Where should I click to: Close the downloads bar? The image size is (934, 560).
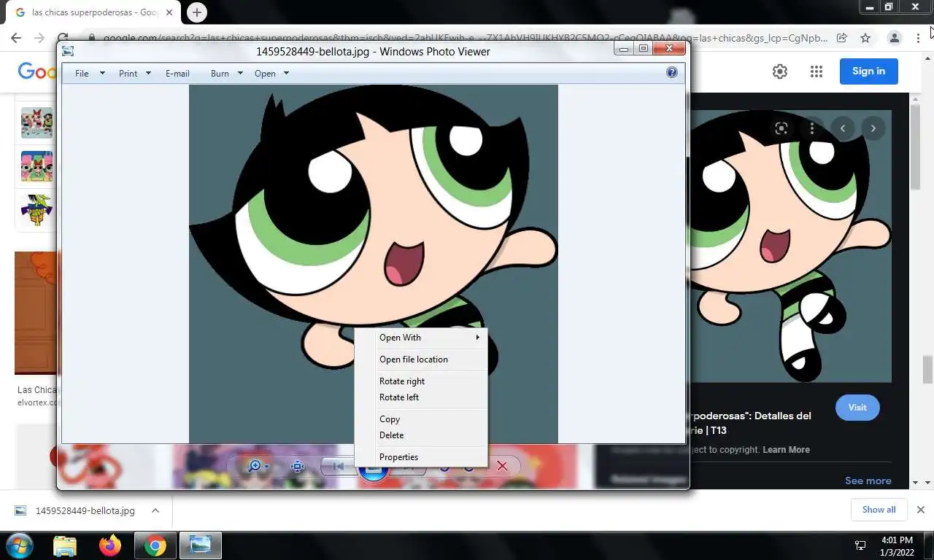[x=921, y=510]
